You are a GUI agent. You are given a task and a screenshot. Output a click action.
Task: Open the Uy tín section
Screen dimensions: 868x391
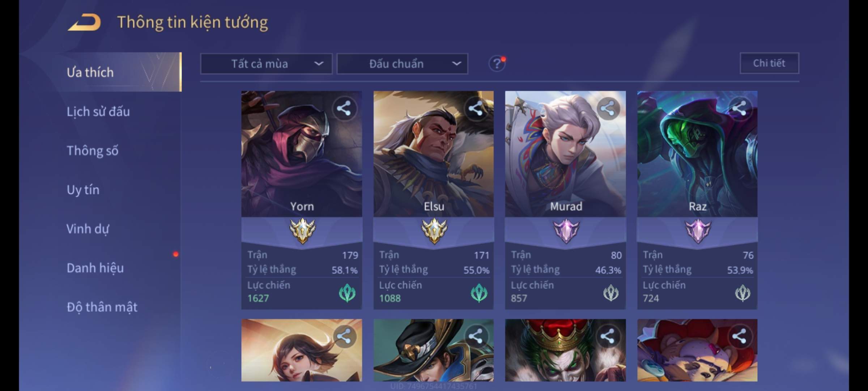83,190
